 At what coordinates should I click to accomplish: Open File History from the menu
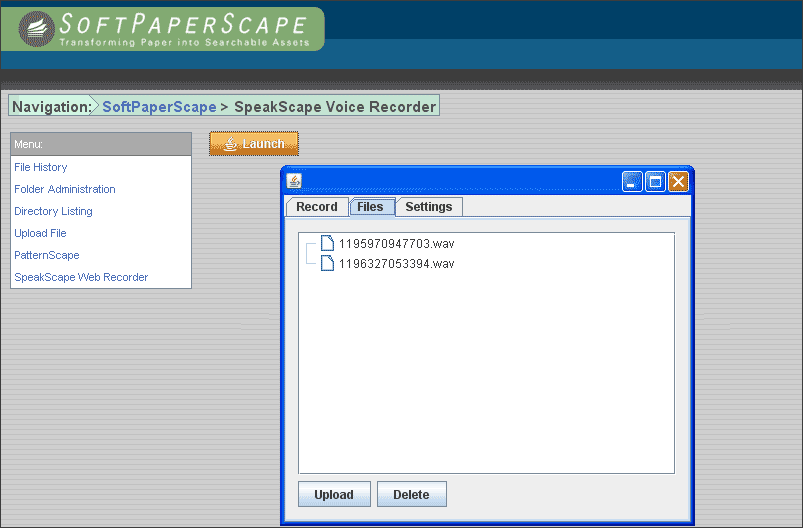(x=41, y=167)
